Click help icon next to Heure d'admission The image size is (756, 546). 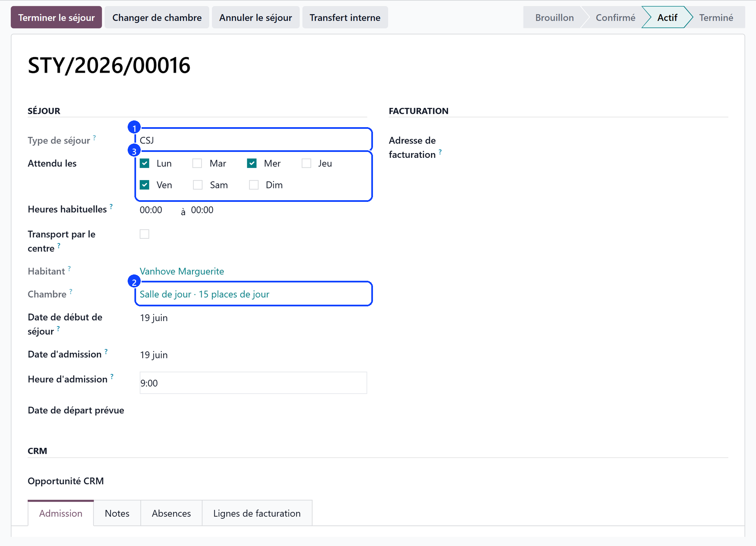point(112,376)
